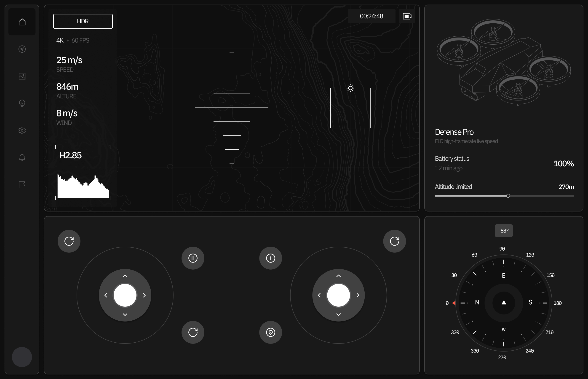Open the lightbulb tips sidebar icon
Image resolution: width=588 pixels, height=379 pixels.
click(22, 103)
